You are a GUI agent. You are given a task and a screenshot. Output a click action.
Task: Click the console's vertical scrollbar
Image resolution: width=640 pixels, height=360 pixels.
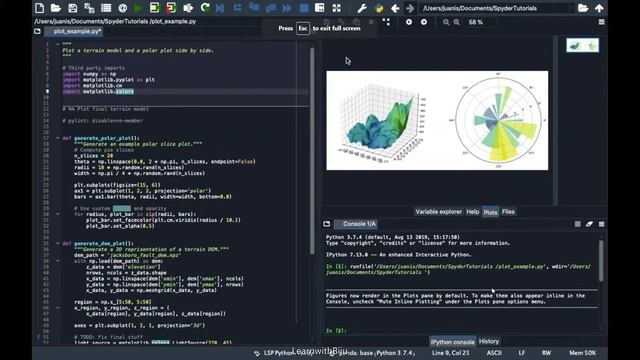pos(601,260)
